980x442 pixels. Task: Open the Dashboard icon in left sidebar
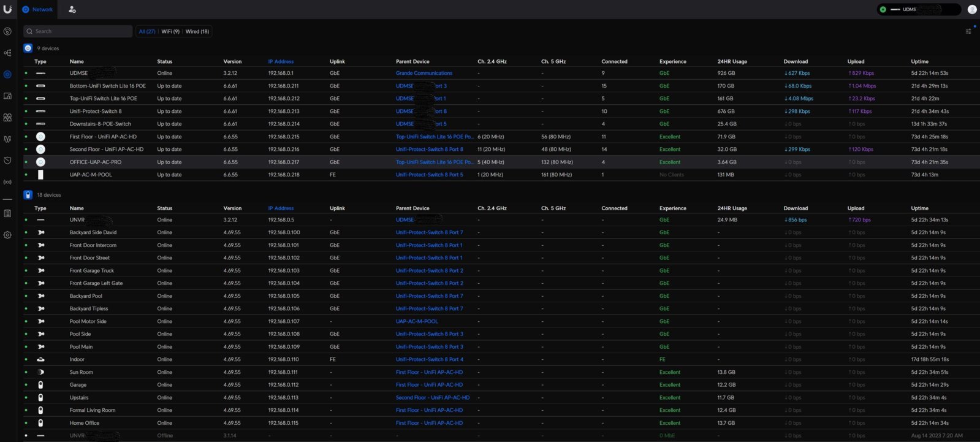point(7,31)
